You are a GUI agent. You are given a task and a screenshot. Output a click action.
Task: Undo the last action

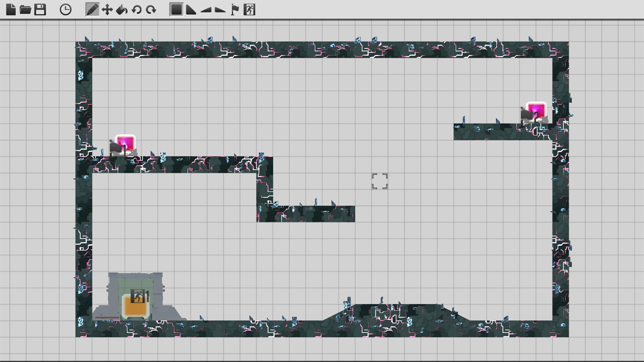tap(136, 9)
